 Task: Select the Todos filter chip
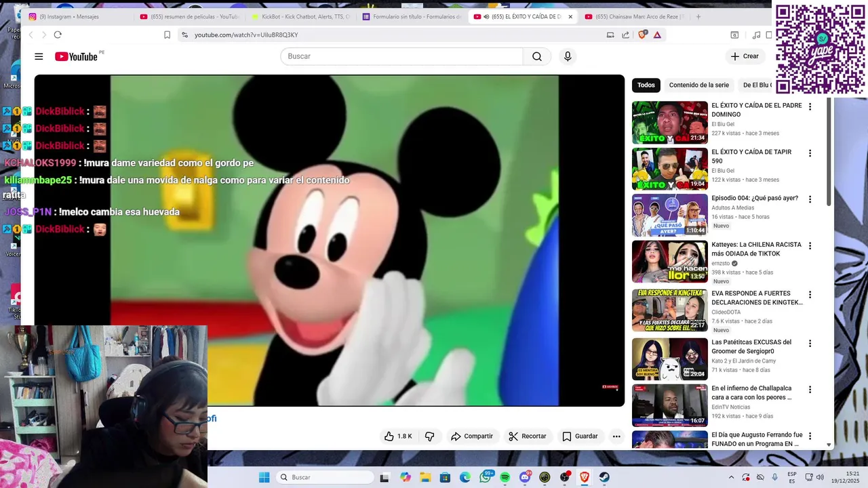point(646,85)
